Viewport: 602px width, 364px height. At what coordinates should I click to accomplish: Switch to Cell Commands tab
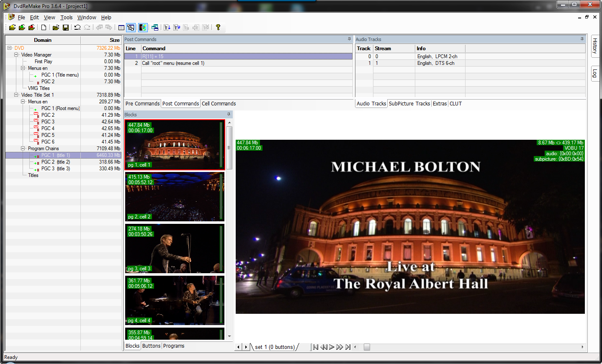[219, 104]
